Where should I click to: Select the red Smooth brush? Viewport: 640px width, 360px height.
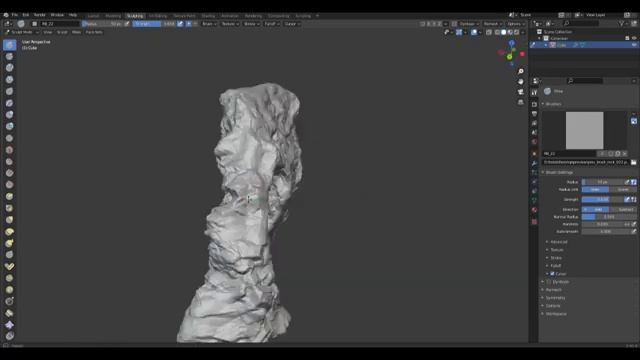(9, 150)
